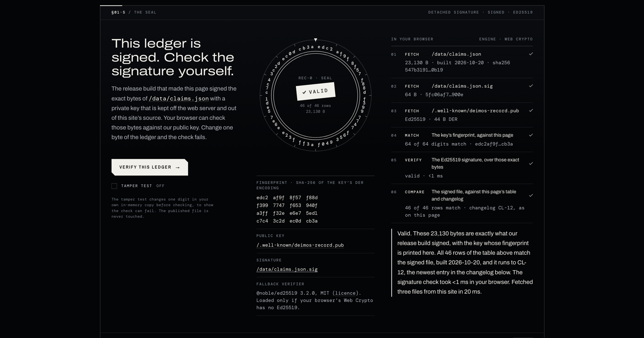Click the FALLBACK VERIFIER heading
Viewport: 644px width, 338px height.
[280, 284]
